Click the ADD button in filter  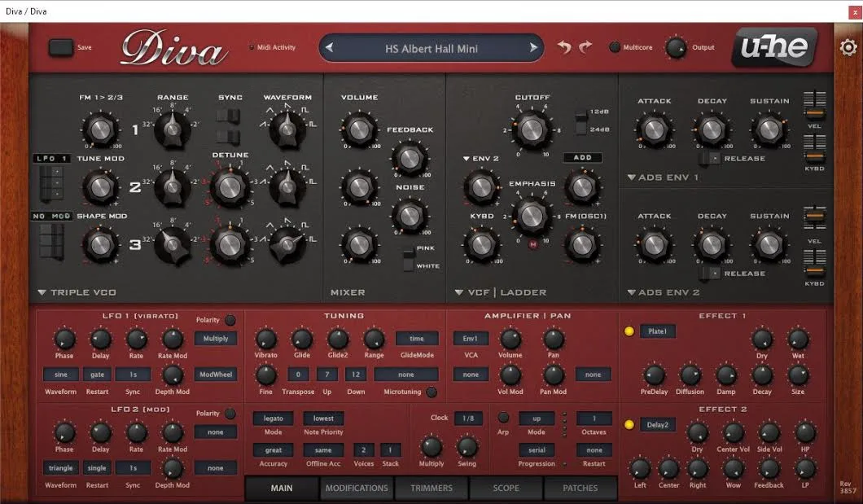pyautogui.click(x=582, y=157)
